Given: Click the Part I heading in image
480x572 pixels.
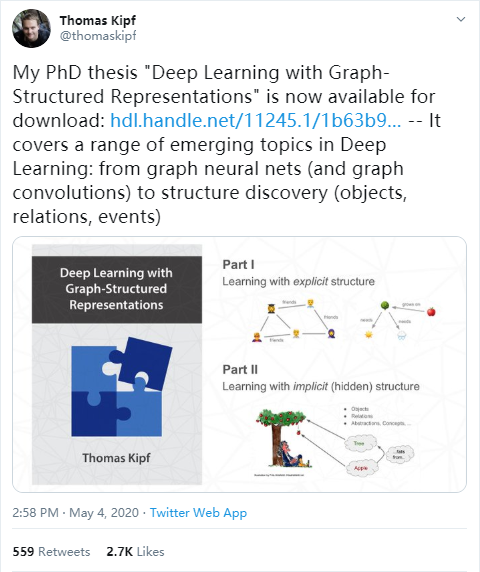Looking at the screenshot, I should pyautogui.click(x=239, y=264).
